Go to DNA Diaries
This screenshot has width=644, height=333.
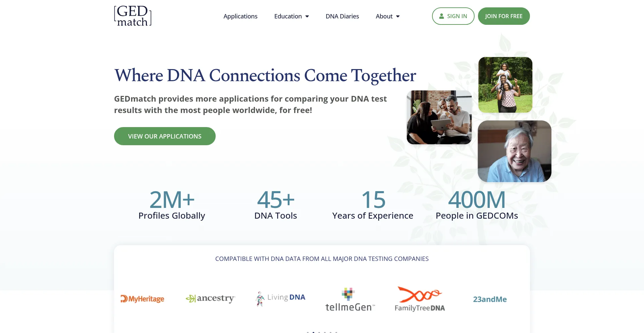(x=342, y=16)
